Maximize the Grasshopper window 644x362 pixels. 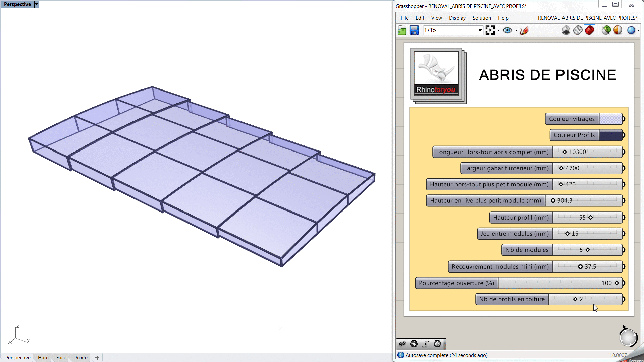(x=615, y=5)
